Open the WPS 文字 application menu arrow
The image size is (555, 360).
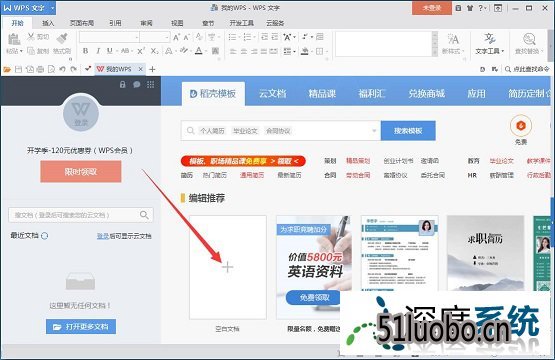pos(52,8)
